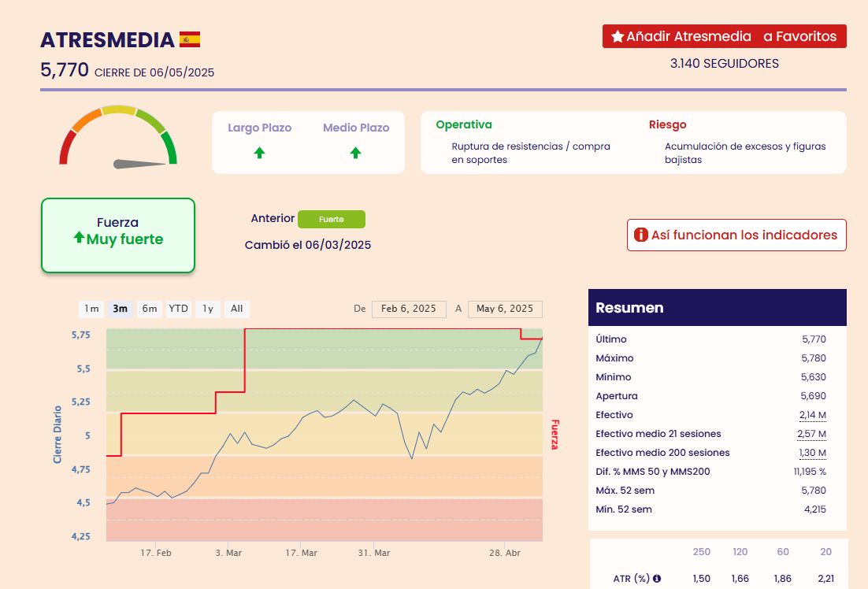Click the Efectivo value '2,14 M'
This screenshot has width=868, height=589.
(812, 415)
